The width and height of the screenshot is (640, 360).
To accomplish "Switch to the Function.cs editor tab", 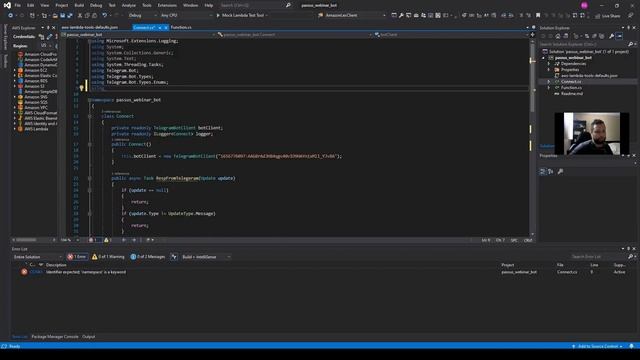I will tap(181, 27).
